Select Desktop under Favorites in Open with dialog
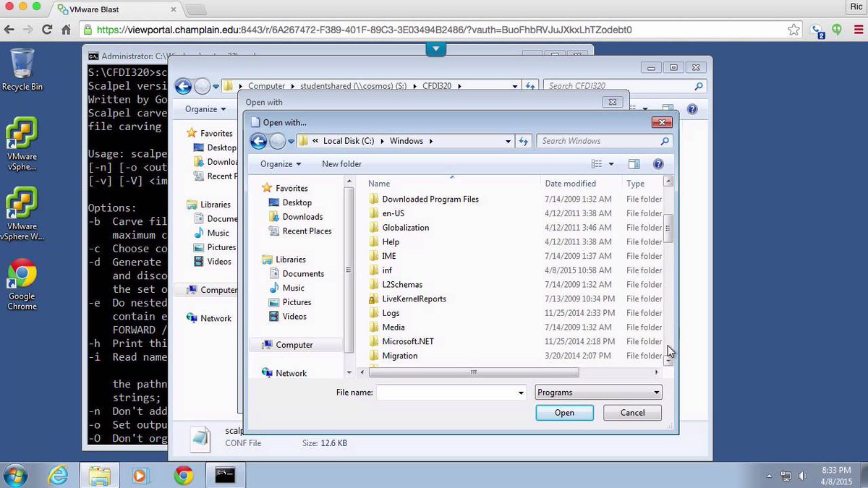 pyautogui.click(x=297, y=202)
